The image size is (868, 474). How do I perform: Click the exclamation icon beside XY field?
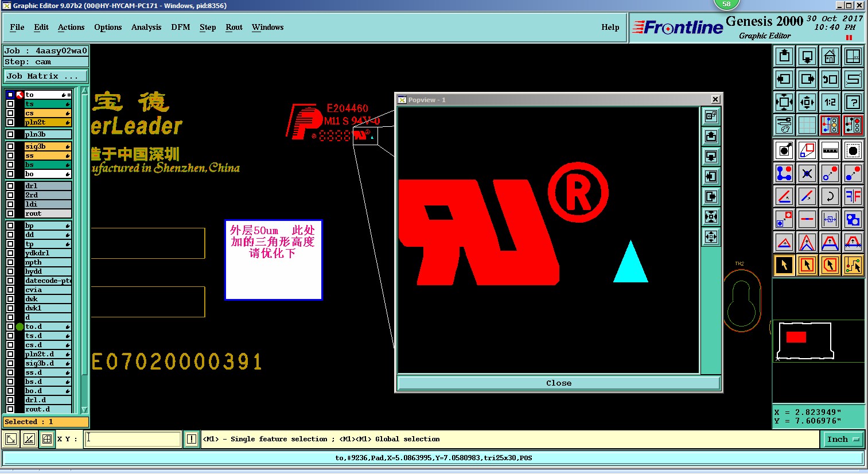(x=192, y=439)
